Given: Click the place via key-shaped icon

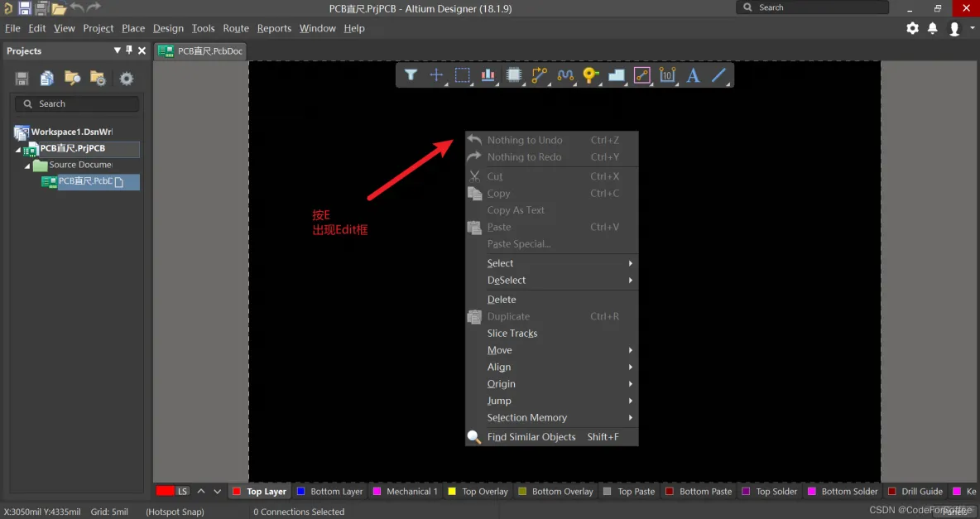Looking at the screenshot, I should click(590, 75).
